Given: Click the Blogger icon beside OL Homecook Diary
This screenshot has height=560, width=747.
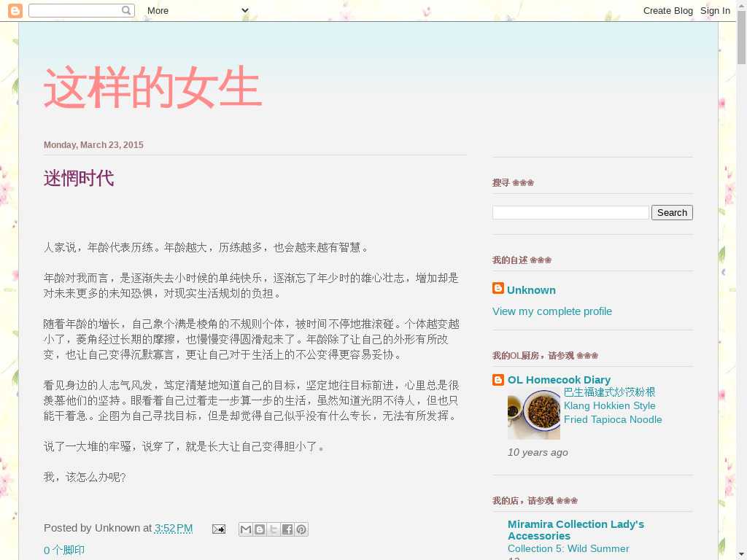Looking at the screenshot, I should 498,380.
